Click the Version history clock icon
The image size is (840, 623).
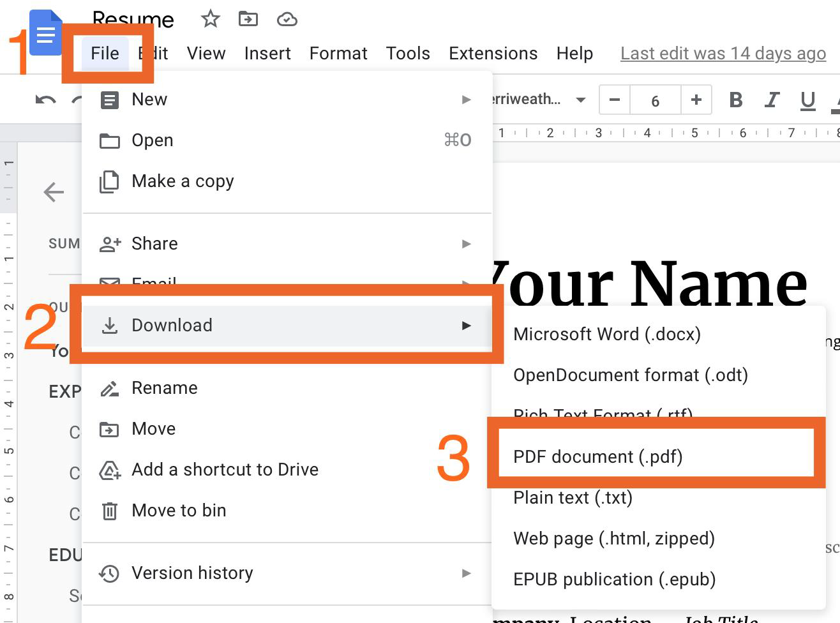pos(110,573)
